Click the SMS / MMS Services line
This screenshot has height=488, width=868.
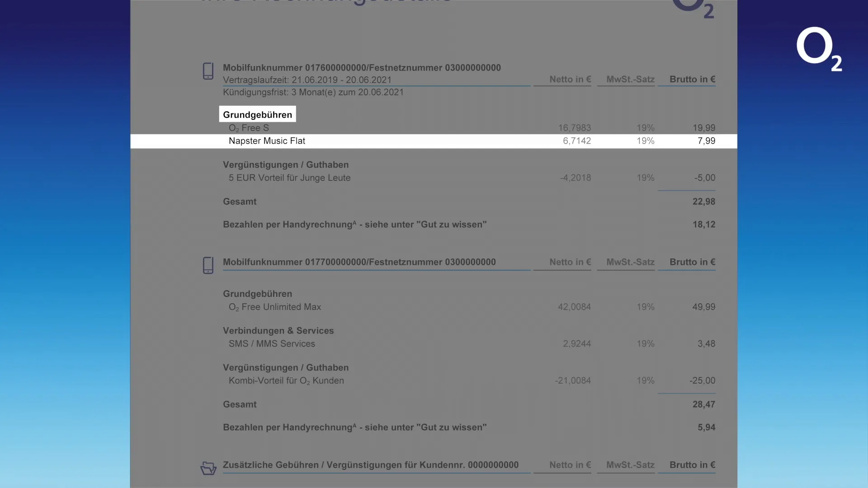272,344
